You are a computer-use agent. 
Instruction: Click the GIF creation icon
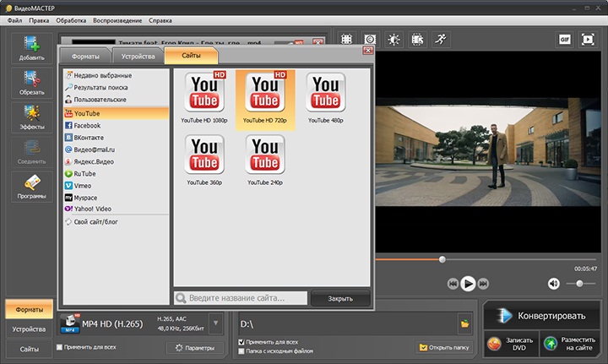565,39
